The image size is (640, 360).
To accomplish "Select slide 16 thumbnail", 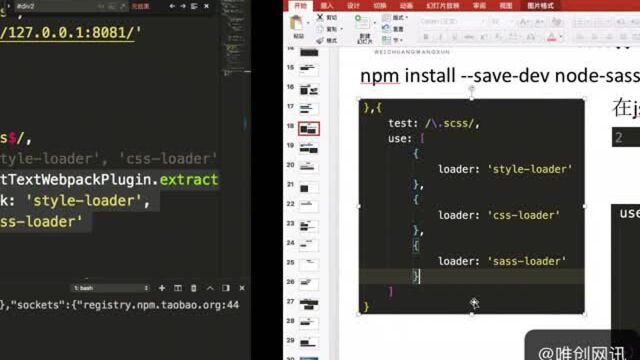I will tap(309, 89).
